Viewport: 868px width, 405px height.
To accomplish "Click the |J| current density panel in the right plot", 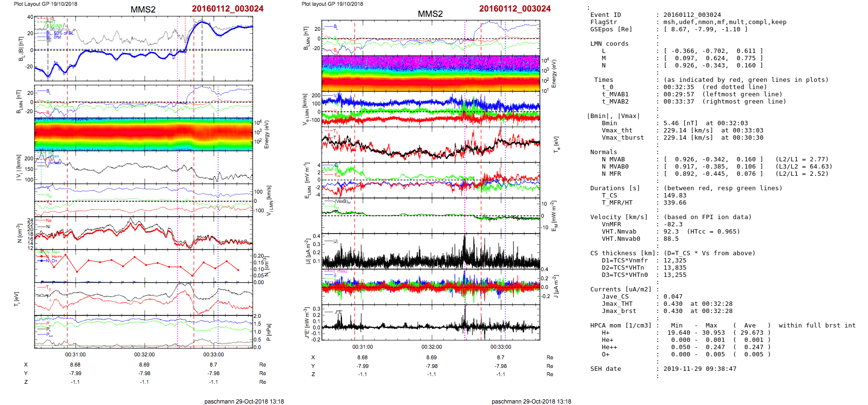I will click(x=431, y=250).
